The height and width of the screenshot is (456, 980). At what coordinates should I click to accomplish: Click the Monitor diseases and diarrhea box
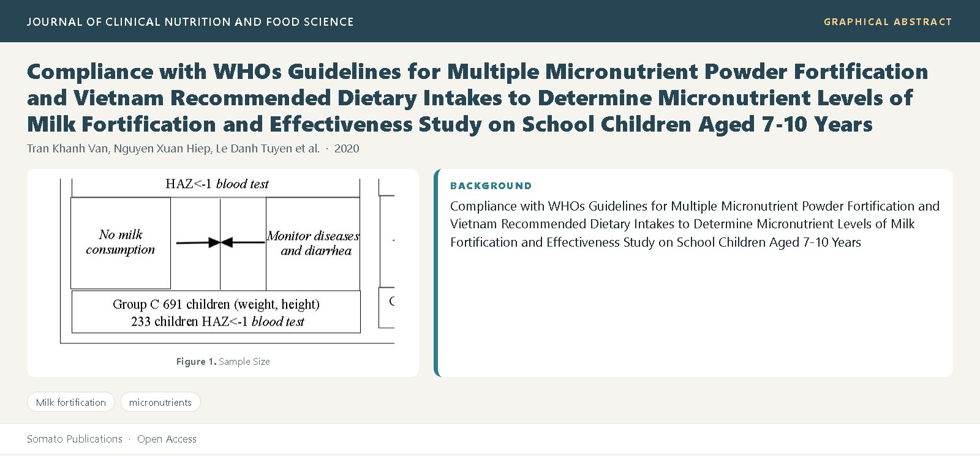(313, 243)
